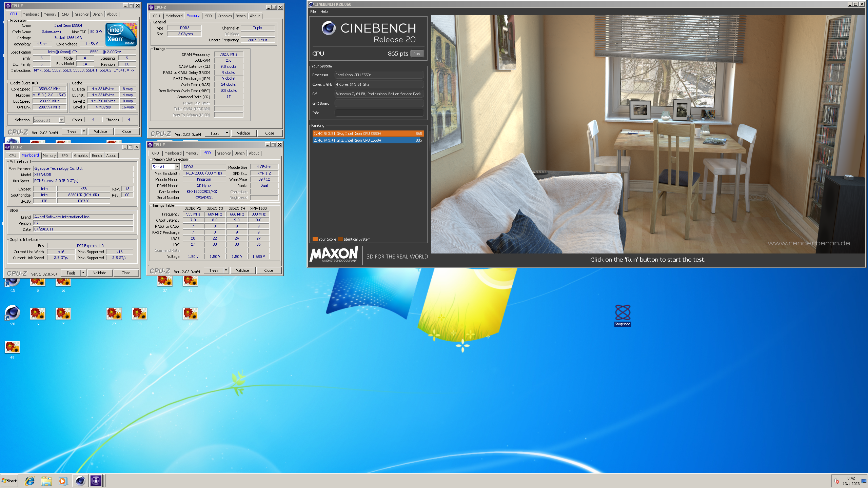The height and width of the screenshot is (488, 868).
Task: Click the motherboard model X58A-UD5
Action: (x=65, y=175)
